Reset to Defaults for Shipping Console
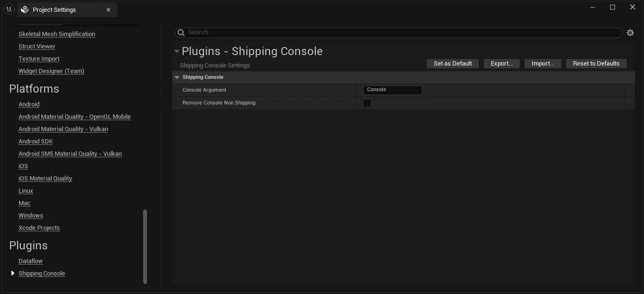The width and height of the screenshot is (644, 294). [596, 64]
